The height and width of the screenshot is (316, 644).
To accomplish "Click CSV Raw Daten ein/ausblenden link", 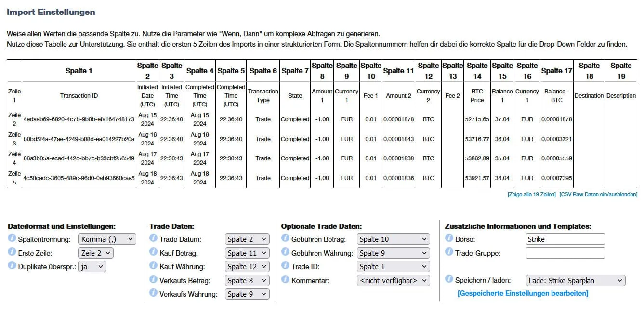I will (x=598, y=194).
